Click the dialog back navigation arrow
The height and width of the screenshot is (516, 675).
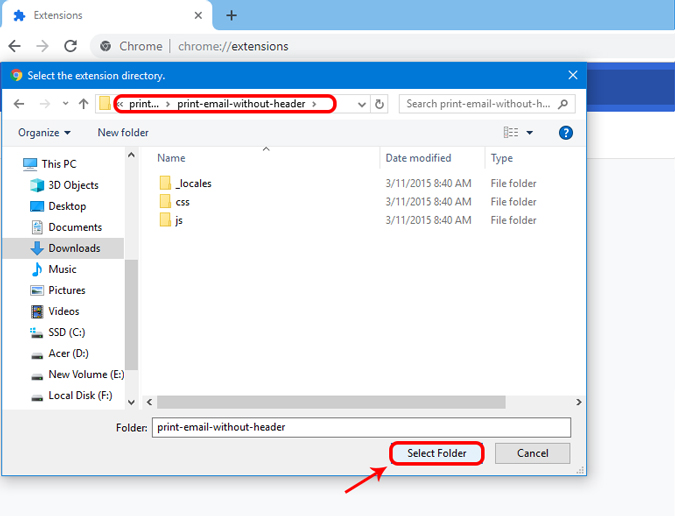[19, 104]
